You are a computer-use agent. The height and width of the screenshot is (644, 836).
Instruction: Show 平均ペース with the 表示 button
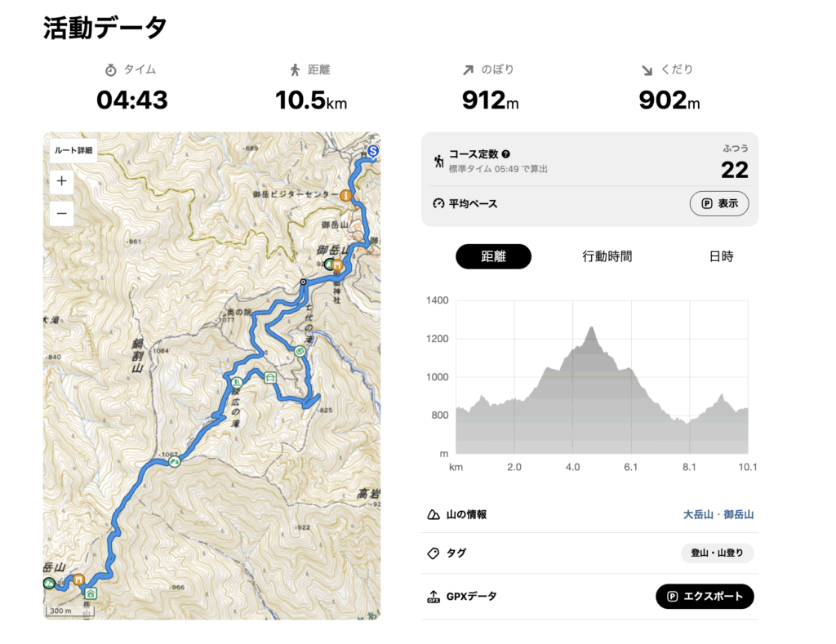pos(718,203)
